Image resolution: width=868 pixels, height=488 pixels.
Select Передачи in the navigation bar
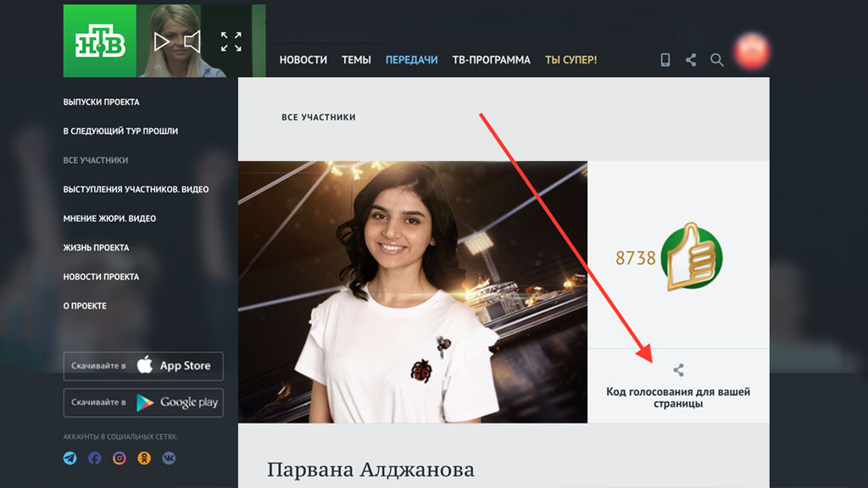point(411,60)
